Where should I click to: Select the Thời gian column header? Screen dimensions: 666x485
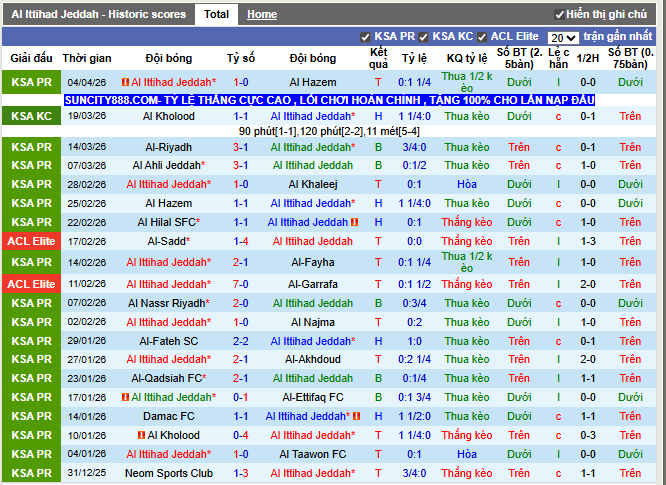(x=87, y=58)
